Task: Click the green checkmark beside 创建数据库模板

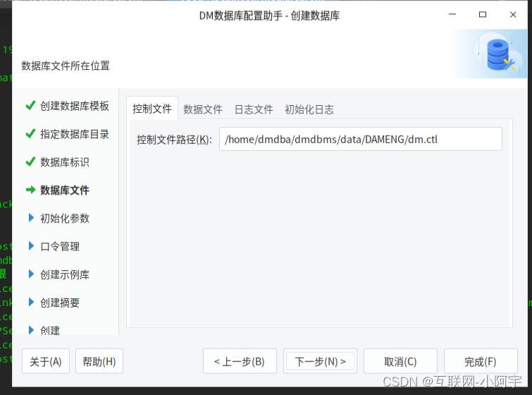Action: point(30,105)
